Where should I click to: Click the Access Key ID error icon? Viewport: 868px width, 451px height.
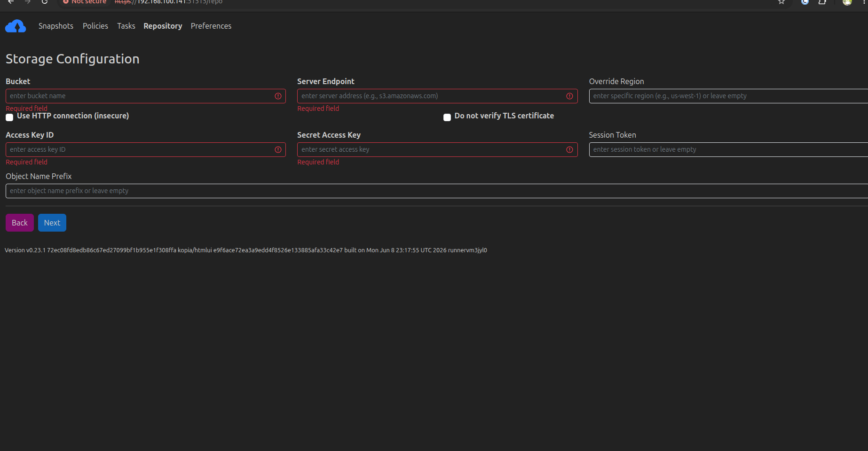pos(278,149)
